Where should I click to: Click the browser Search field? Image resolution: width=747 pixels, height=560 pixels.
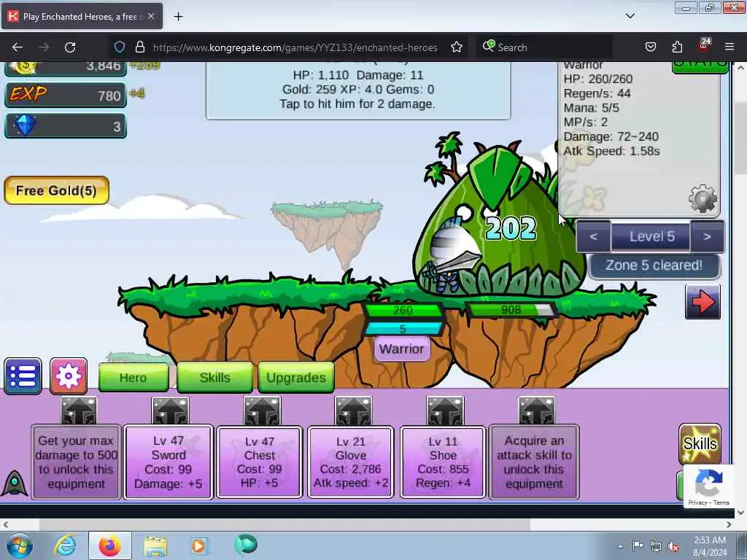pos(544,47)
